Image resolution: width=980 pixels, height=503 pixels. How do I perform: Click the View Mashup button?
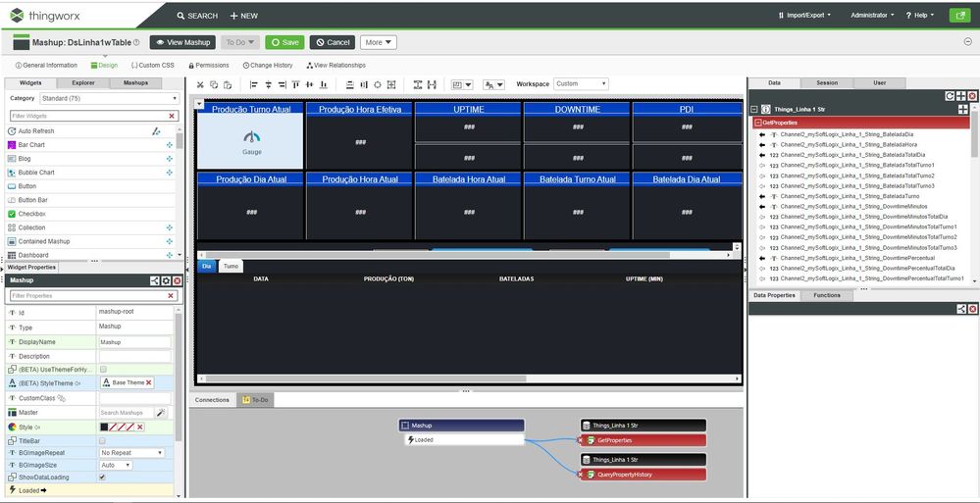183,42
